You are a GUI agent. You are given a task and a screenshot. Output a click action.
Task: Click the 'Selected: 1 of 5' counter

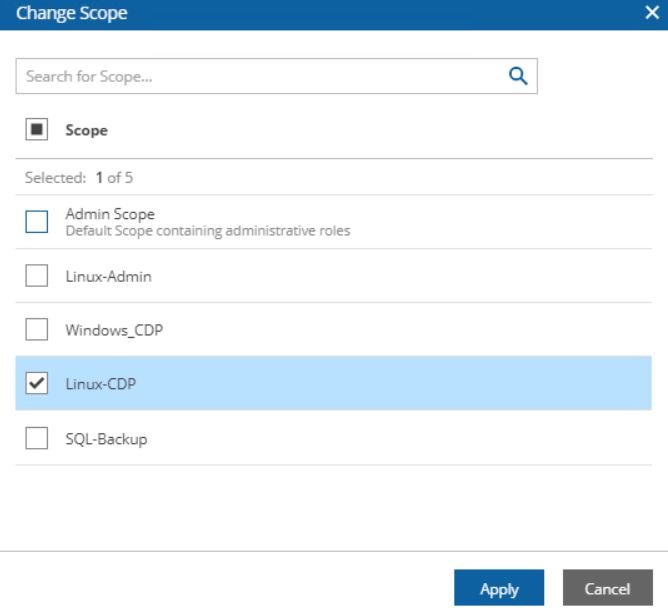pyautogui.click(x=79, y=178)
